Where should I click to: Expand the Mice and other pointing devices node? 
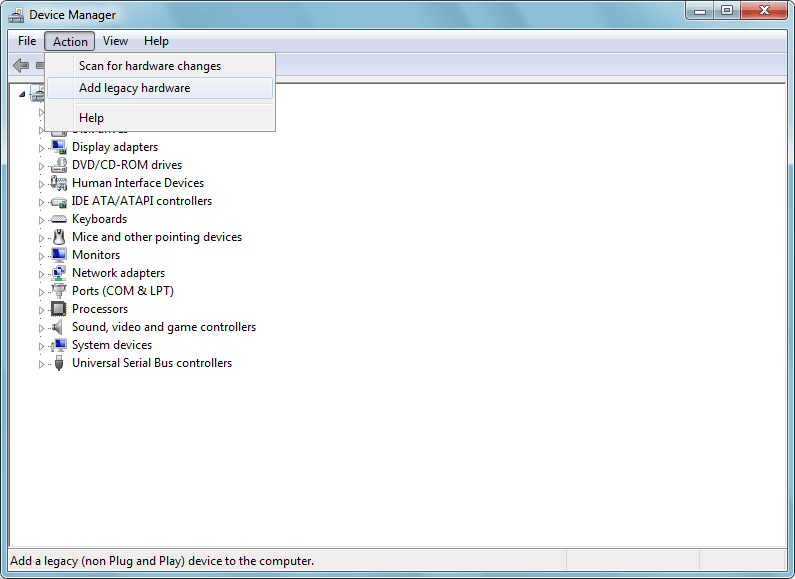click(41, 238)
